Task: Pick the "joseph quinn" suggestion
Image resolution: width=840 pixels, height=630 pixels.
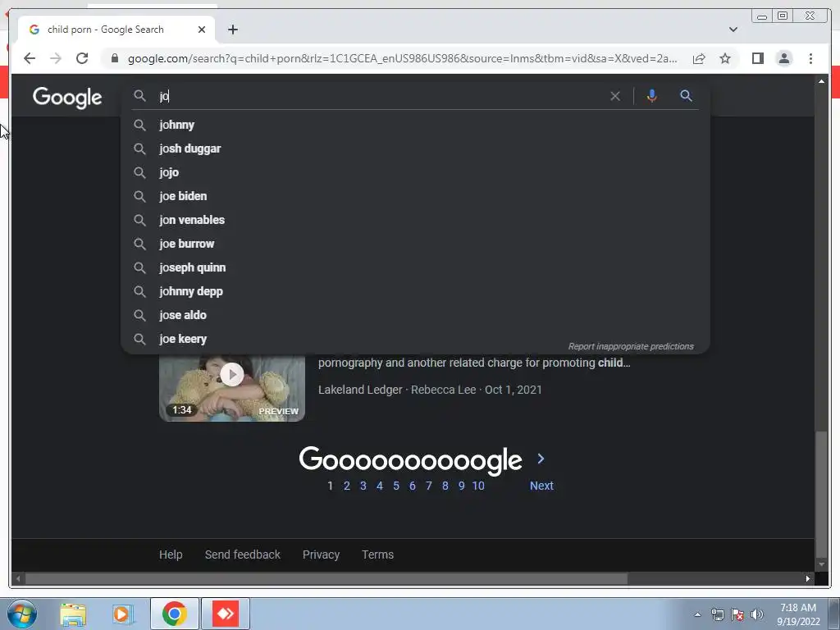Action: (415, 267)
